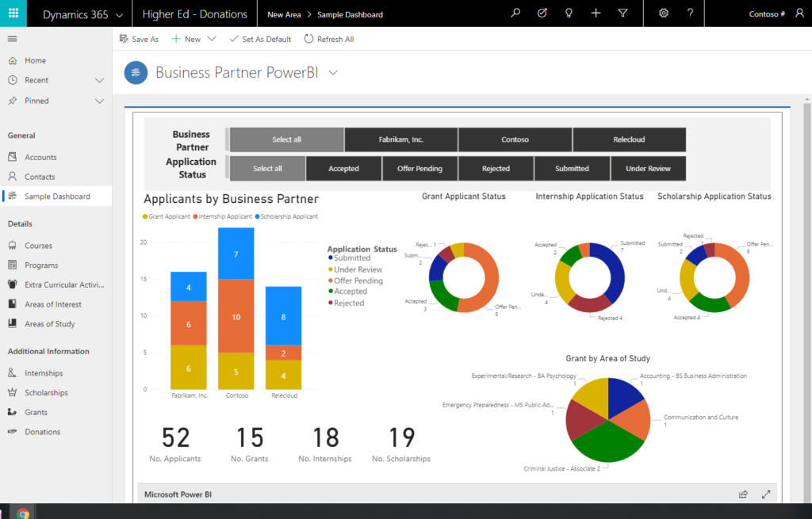The width and height of the screenshot is (812, 519).
Task: Open quick create using the plus icon
Action: [596, 13]
